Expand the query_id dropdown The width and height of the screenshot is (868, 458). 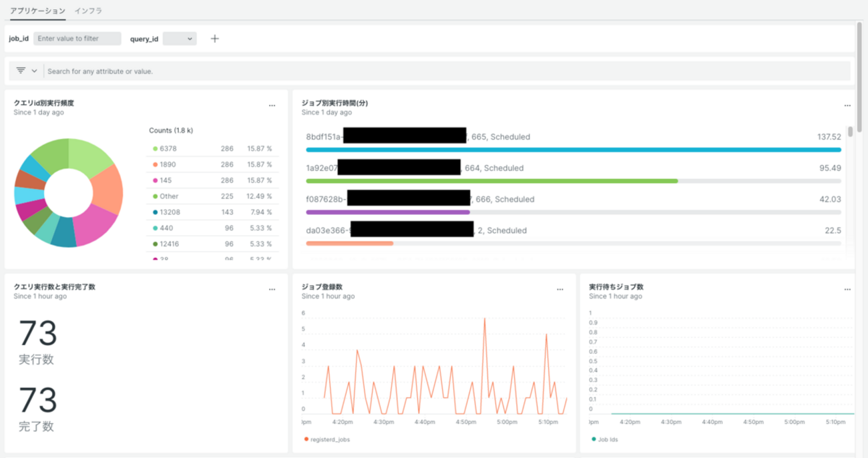[180, 39]
